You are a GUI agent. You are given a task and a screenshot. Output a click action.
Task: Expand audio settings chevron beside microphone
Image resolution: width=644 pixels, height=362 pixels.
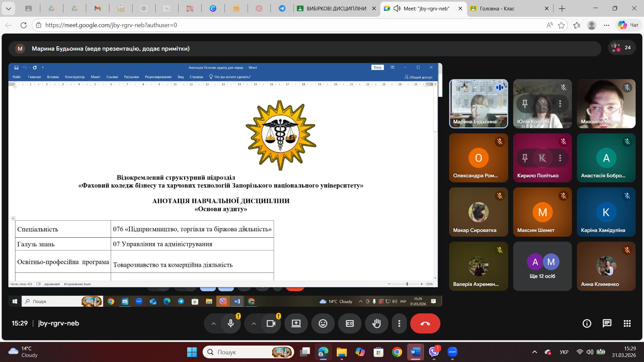click(x=213, y=323)
